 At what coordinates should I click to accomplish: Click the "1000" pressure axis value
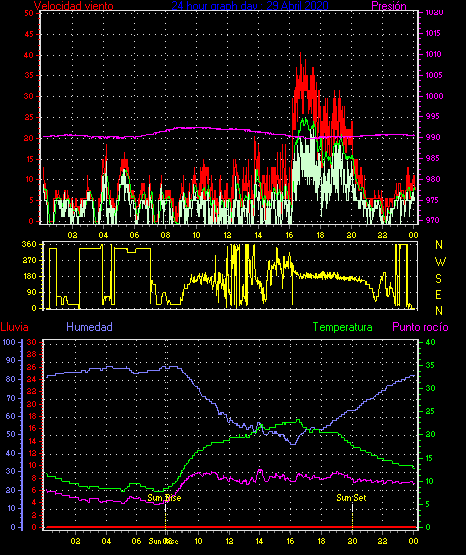(434, 96)
